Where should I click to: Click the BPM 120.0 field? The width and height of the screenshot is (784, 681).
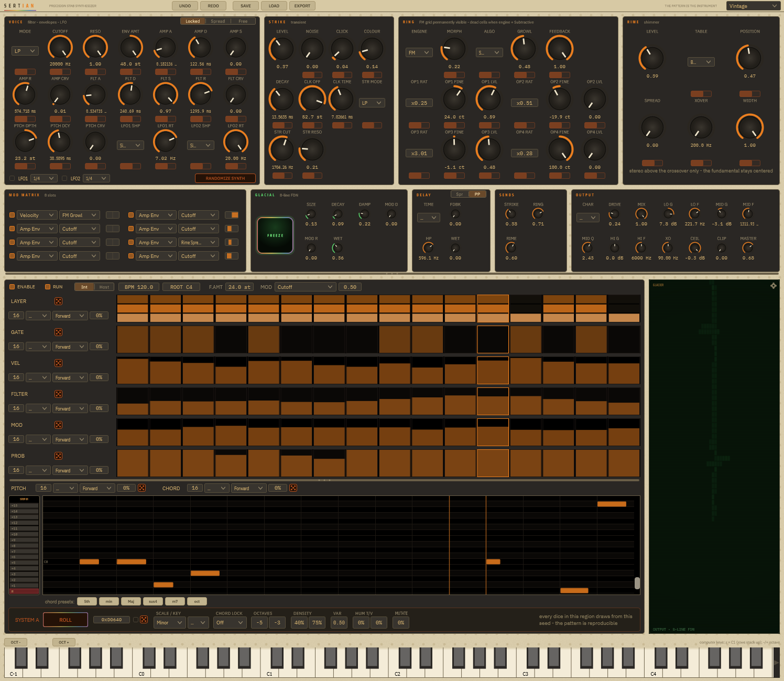139,287
